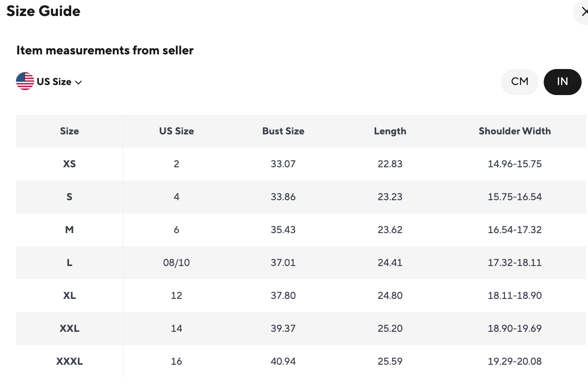Select the XL size row label
588x383 pixels.
69,296
